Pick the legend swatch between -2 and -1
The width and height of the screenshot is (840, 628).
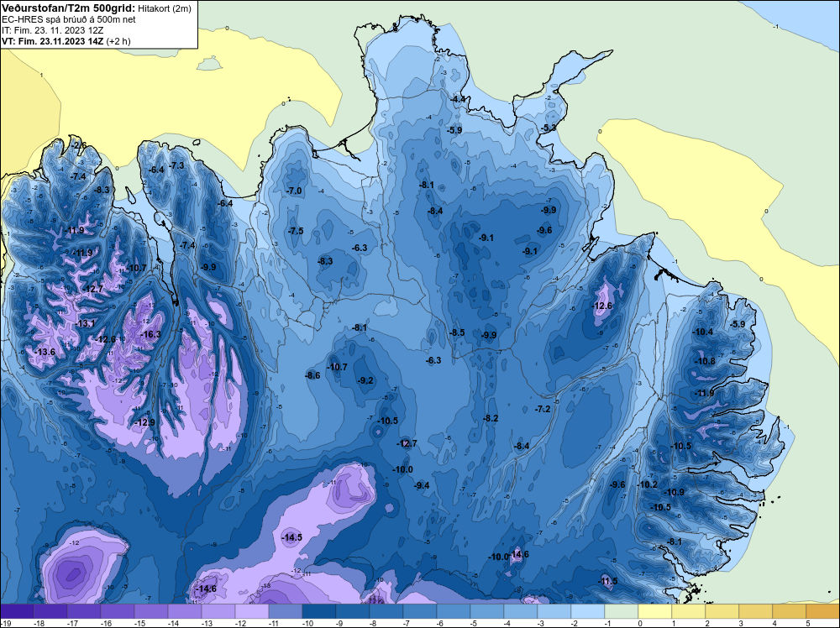588,611
